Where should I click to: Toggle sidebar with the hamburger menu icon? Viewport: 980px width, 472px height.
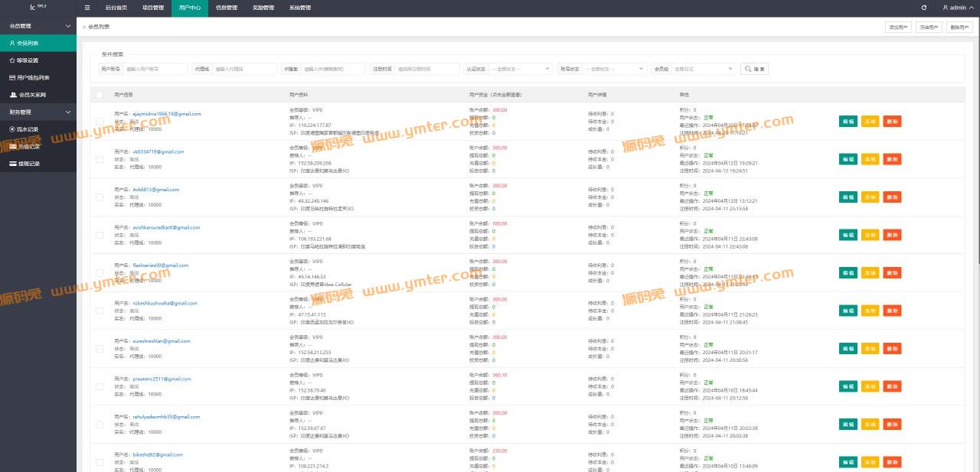click(87, 8)
